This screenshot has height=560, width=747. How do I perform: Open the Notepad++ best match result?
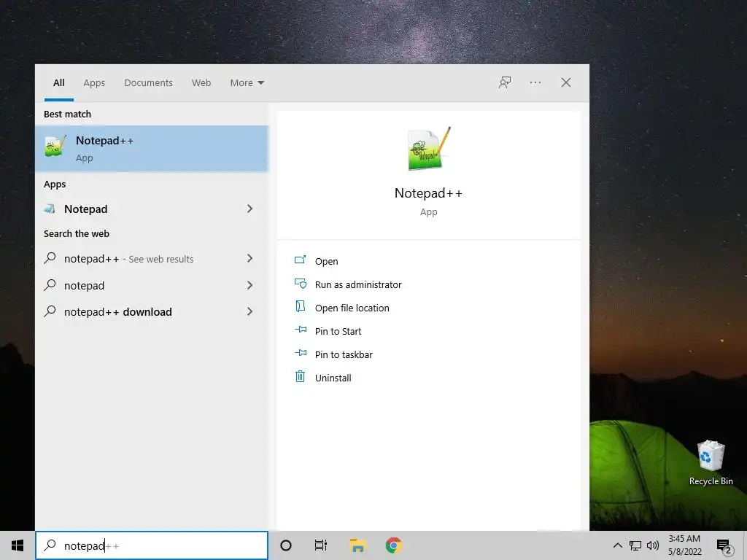[x=152, y=149]
